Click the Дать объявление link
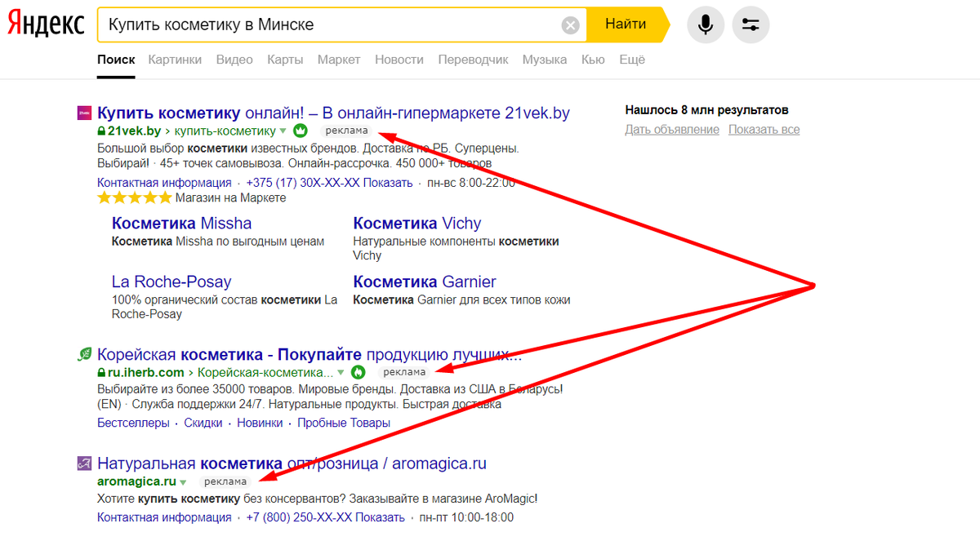The height and width of the screenshot is (541, 980). click(672, 130)
